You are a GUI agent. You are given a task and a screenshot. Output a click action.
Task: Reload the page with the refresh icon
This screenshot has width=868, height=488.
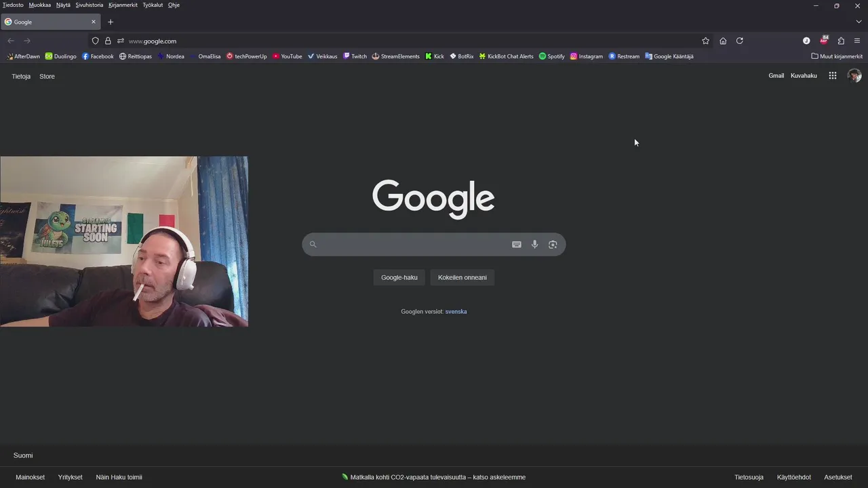point(740,41)
